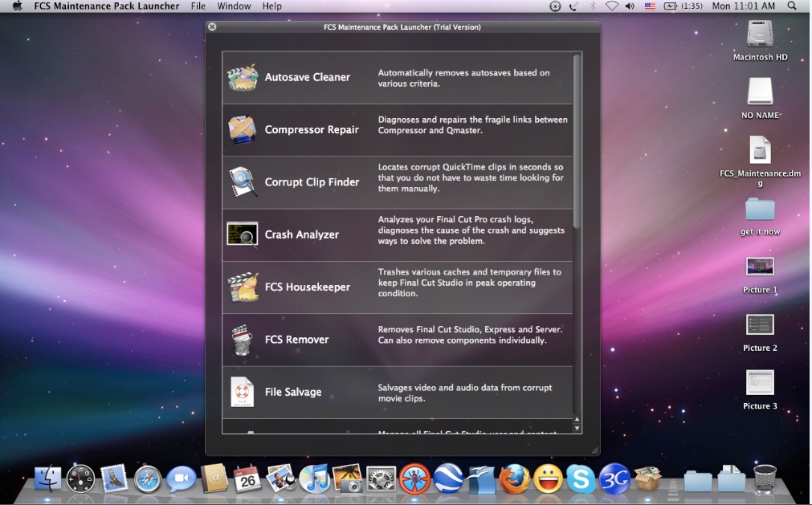Image resolution: width=812 pixels, height=505 pixels.
Task: Click the volume icon in menu bar
Action: (x=630, y=6)
